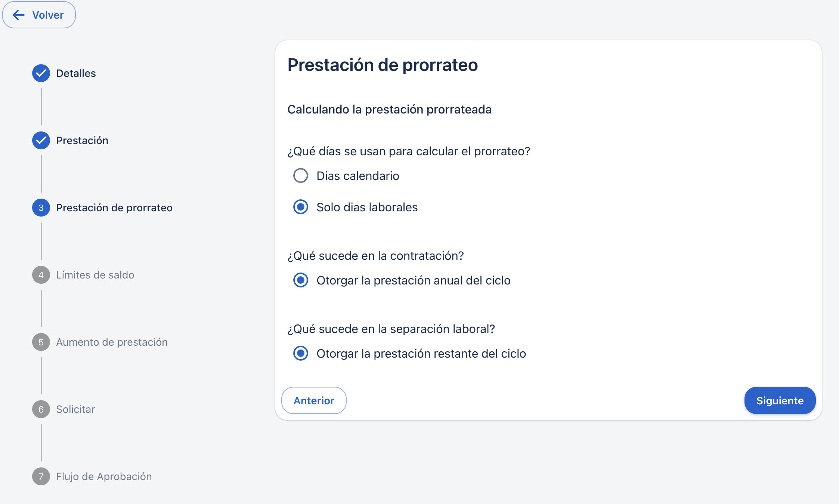Open the Límites de saldo step
Image resolution: width=839 pixels, height=504 pixels.
(x=95, y=275)
